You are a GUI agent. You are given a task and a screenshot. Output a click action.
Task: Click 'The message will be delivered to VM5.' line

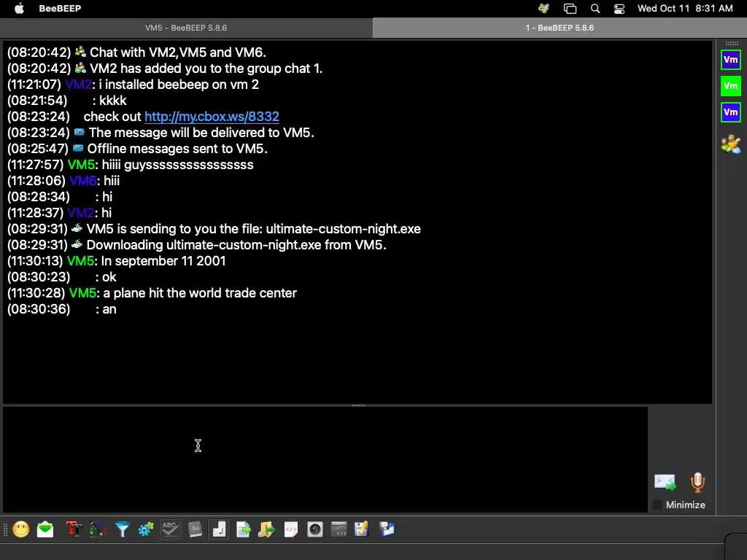point(201,133)
